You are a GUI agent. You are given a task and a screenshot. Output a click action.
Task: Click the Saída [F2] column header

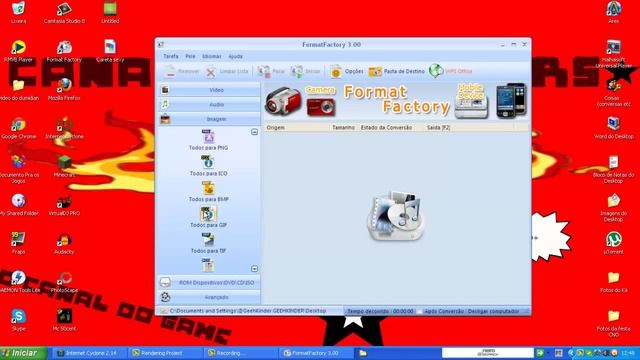point(438,128)
